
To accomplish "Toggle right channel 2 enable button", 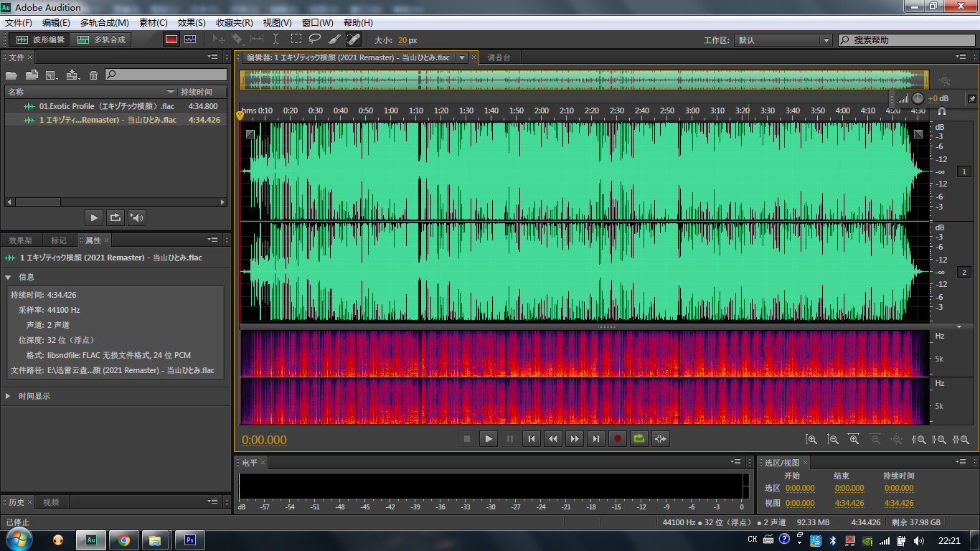I will [x=964, y=272].
